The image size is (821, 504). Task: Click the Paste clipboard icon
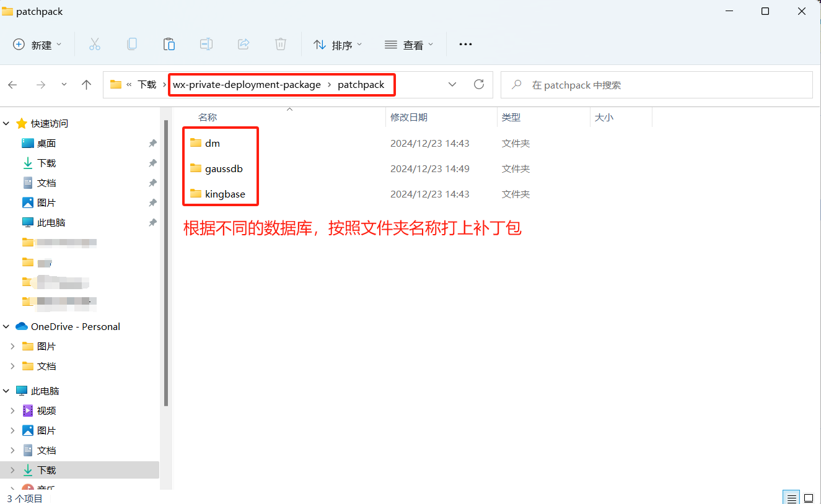pyautogui.click(x=169, y=45)
